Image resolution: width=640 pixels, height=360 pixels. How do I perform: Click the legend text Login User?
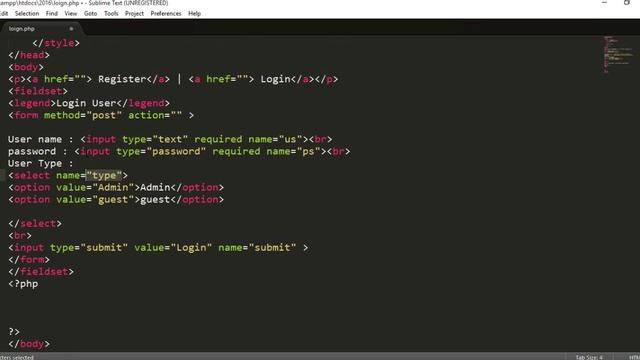[x=86, y=103]
